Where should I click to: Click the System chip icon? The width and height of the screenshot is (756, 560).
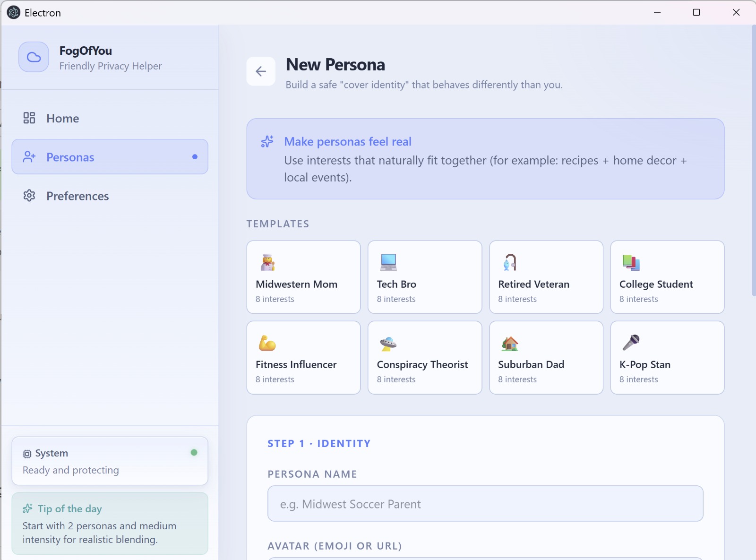[27, 454]
